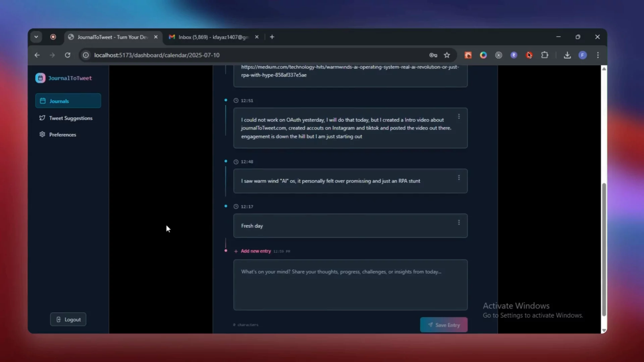Click the Logout button
This screenshot has width=644, height=362.
68,319
